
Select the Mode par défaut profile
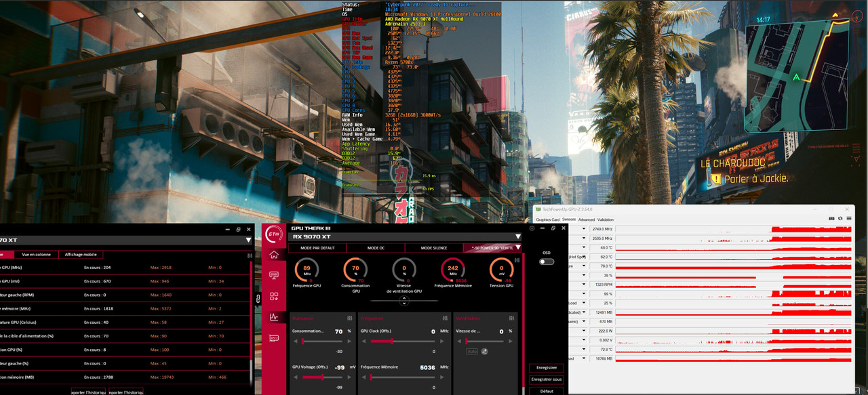click(317, 248)
